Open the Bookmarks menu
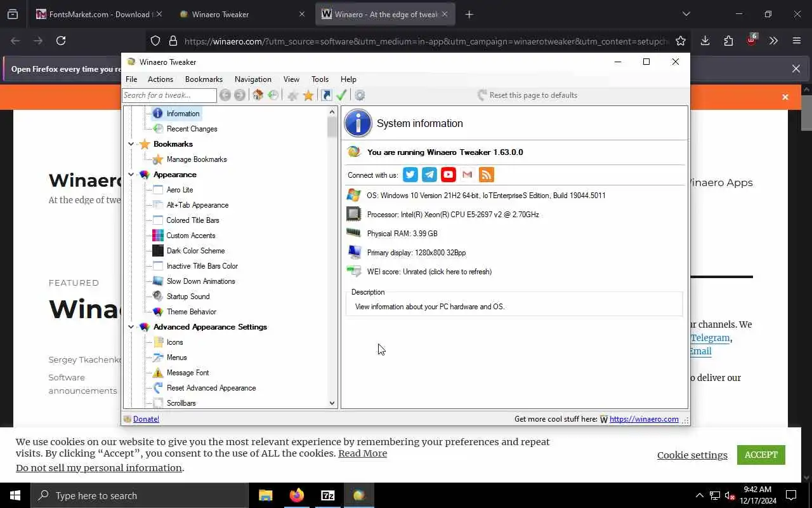The width and height of the screenshot is (812, 508). pyautogui.click(x=204, y=79)
